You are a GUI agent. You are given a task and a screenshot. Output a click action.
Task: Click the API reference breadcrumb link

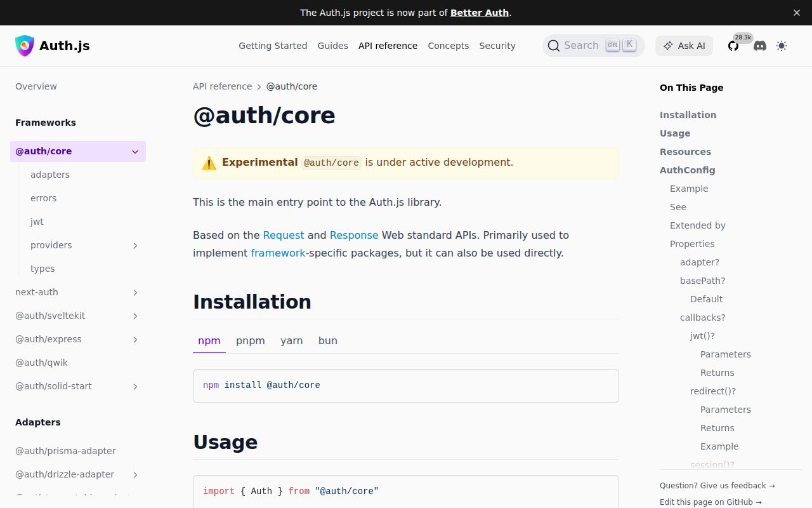tap(222, 86)
